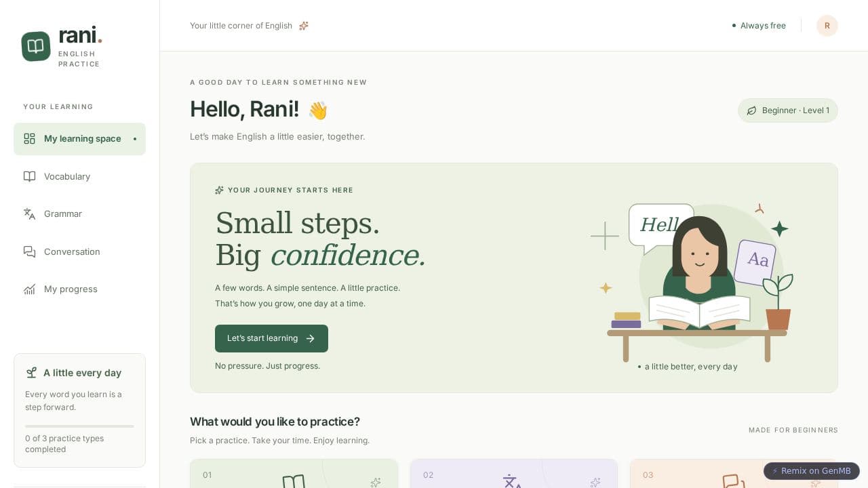
Task: Select the Vocabulary book icon
Action: (x=29, y=176)
